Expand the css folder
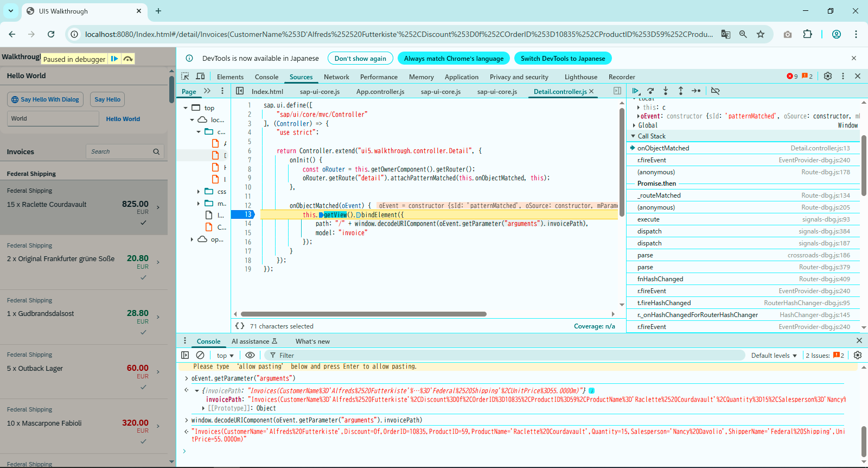 click(x=199, y=192)
